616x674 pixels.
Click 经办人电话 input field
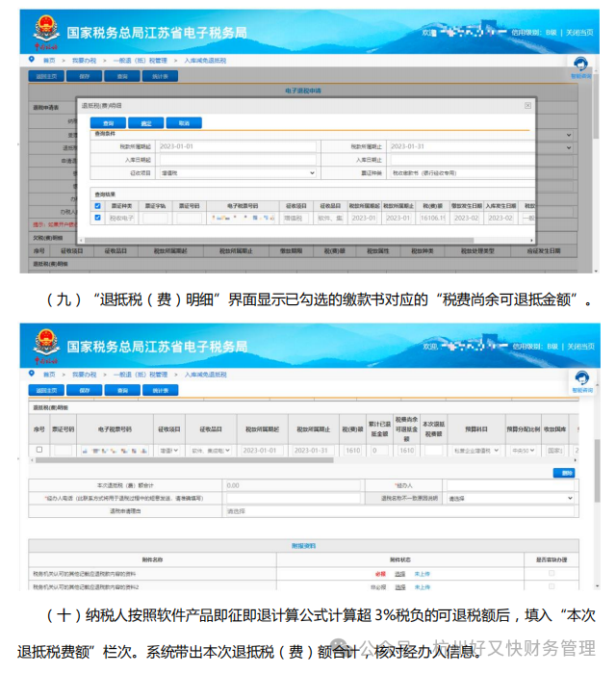[x=294, y=498]
